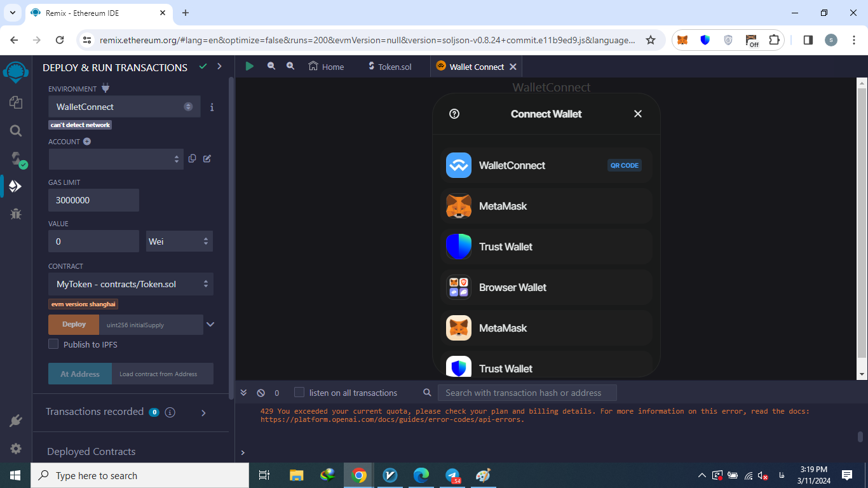The image size is (868, 488).
Task: Zoom out the editor
Action: (271, 66)
